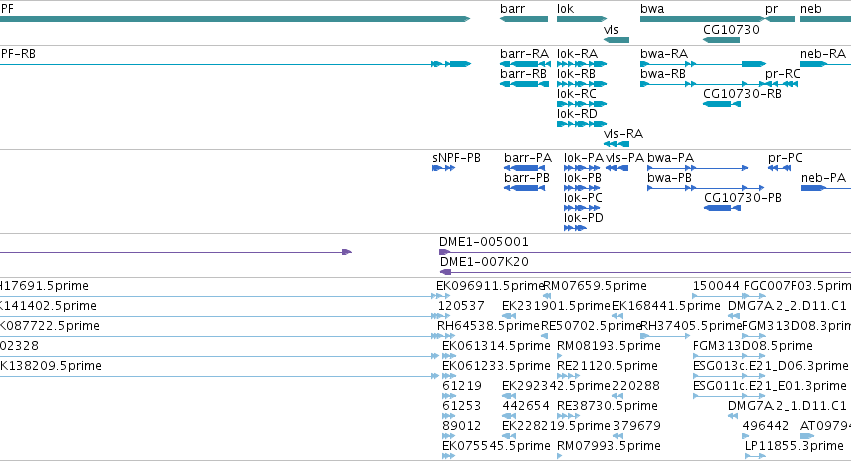This screenshot has height=461, width=851.
Task: Select the FGM313D08.5prime EST label
Action: (753, 346)
